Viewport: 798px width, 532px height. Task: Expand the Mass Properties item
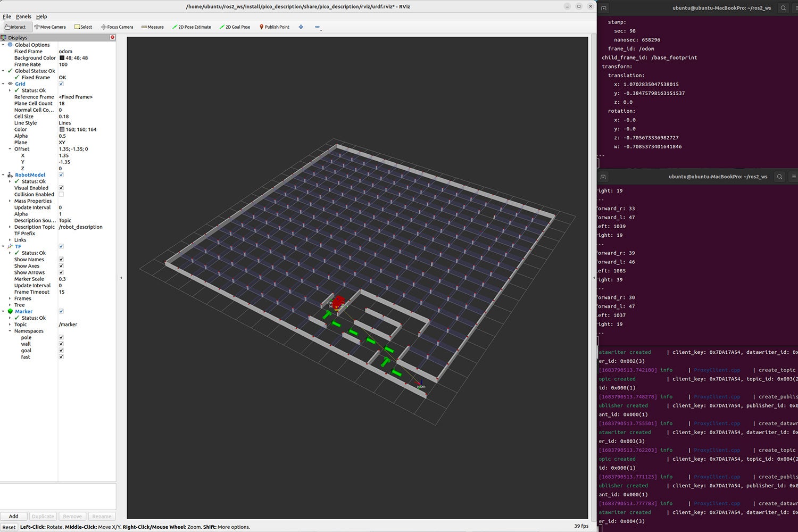(x=10, y=201)
